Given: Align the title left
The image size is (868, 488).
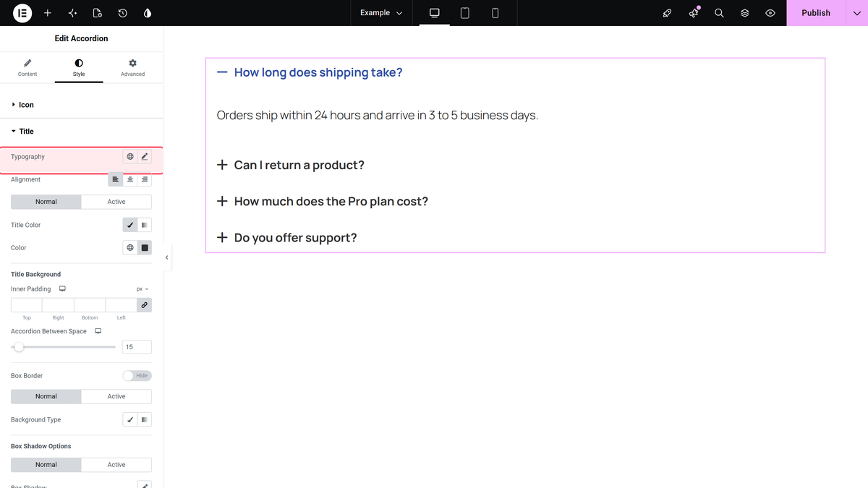Looking at the screenshot, I should coord(116,179).
